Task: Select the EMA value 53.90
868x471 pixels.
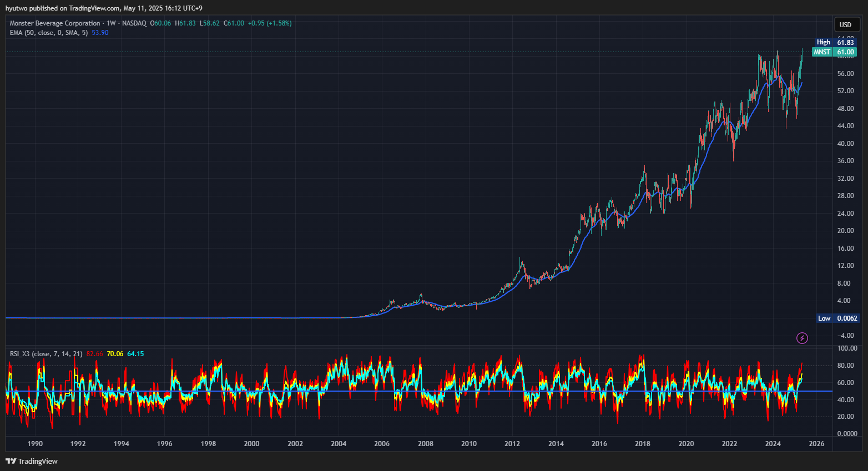Action: tap(100, 33)
